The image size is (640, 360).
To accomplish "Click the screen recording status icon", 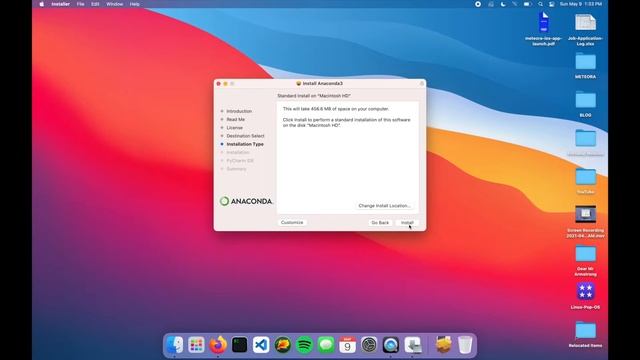I will pyautogui.click(x=478, y=4).
